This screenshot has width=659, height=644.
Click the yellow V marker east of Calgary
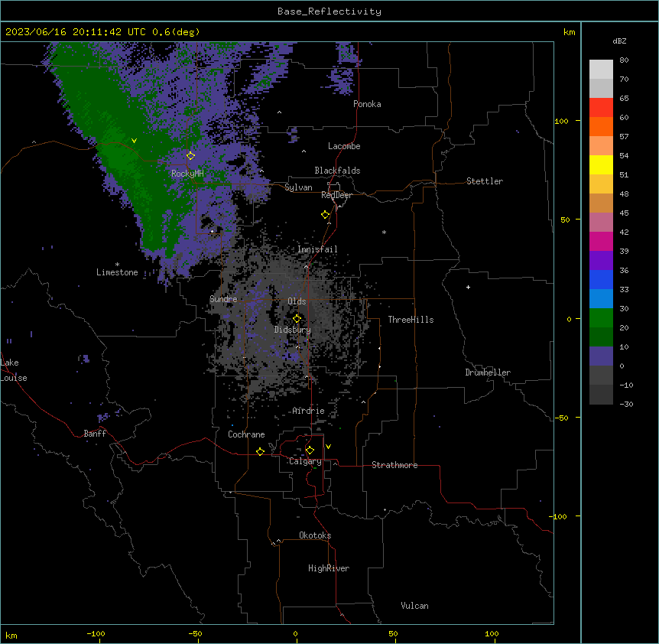point(328,447)
